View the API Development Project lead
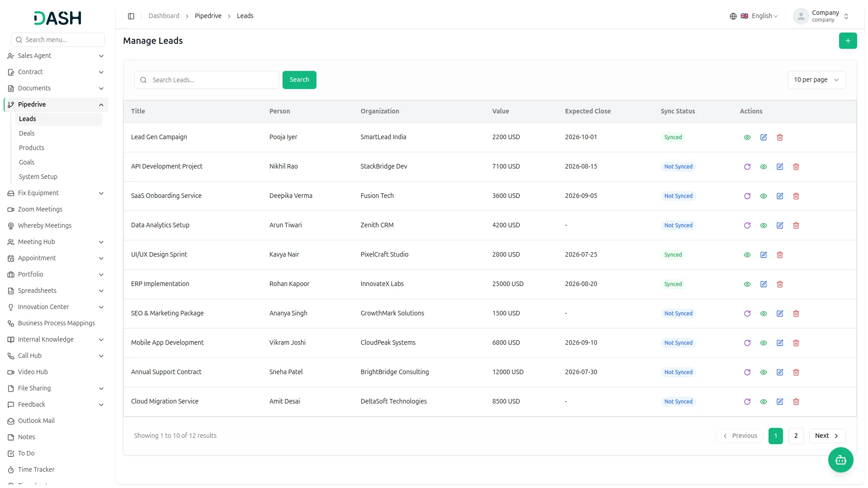The image size is (868, 488). 764,167
